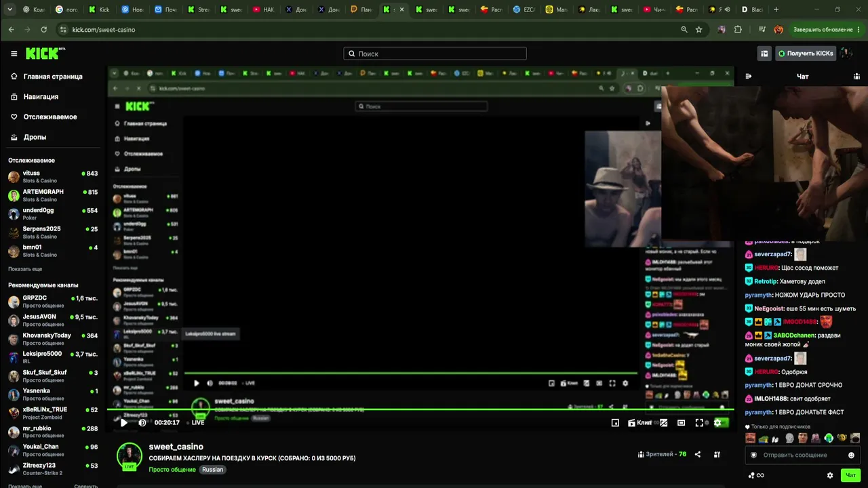Open the user profile avatar menu
868x488 pixels.
(846, 53)
